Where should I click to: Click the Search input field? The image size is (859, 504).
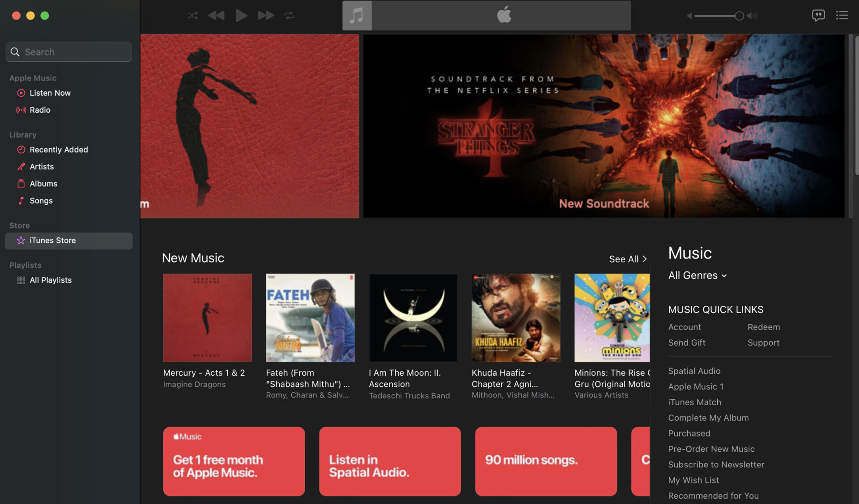[74, 52]
